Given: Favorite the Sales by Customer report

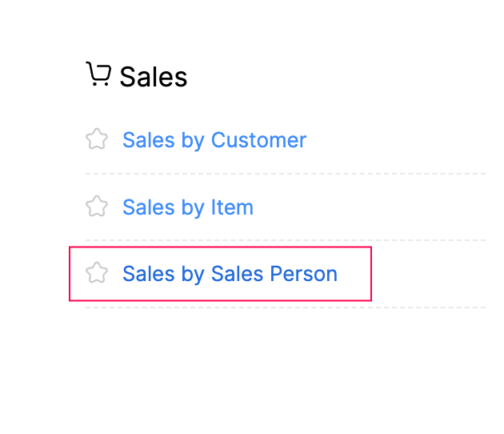Looking at the screenshot, I should (97, 139).
